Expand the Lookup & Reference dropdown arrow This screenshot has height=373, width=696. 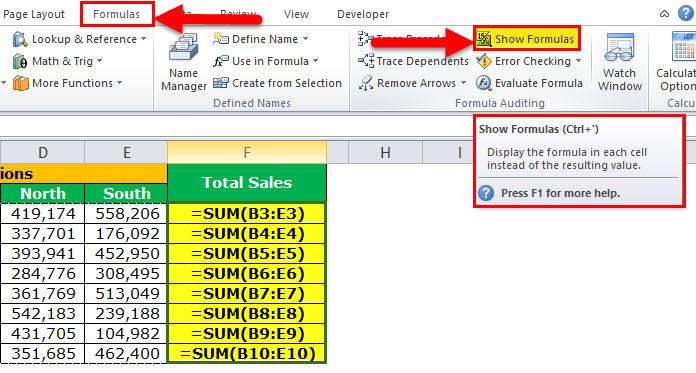point(143,39)
